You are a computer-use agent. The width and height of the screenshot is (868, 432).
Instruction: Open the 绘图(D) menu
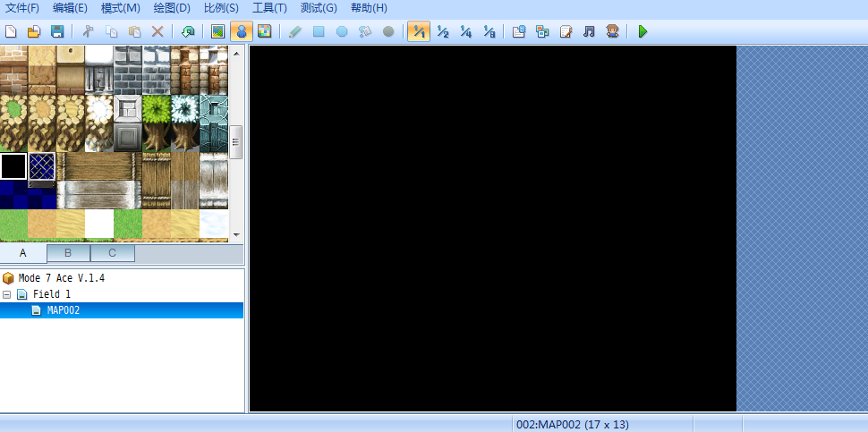tap(174, 8)
